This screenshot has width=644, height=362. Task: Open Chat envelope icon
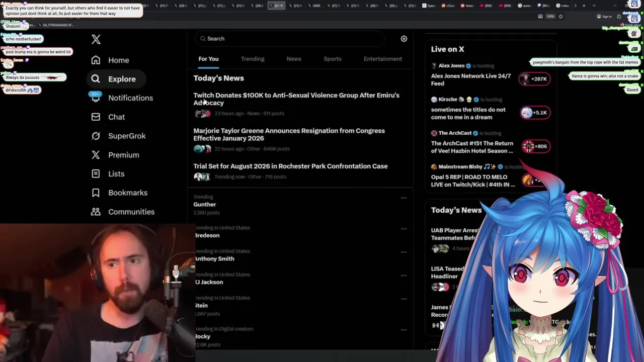(96, 117)
